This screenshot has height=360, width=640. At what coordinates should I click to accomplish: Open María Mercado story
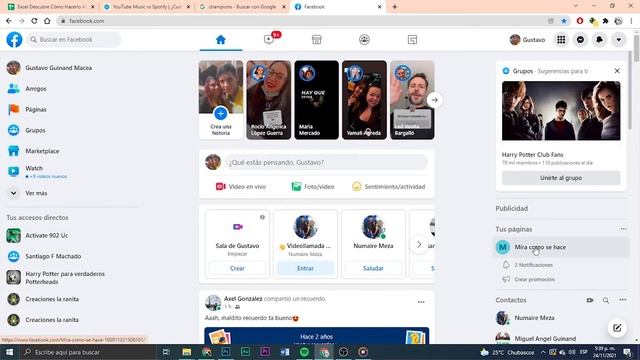[316, 100]
